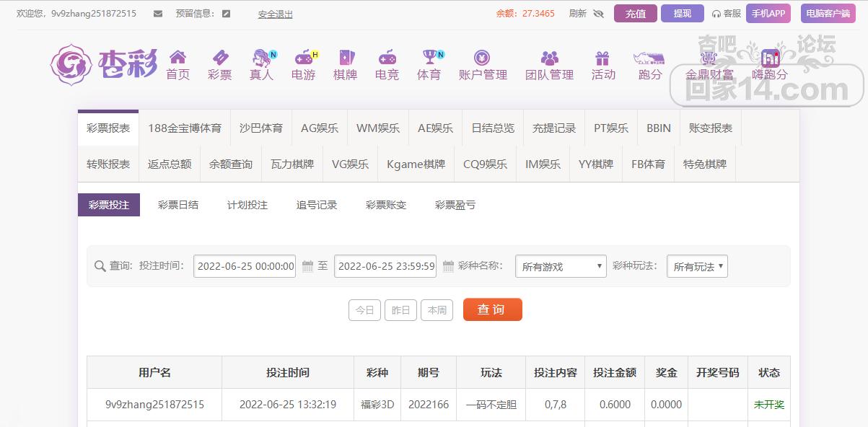Open the mail envelope icon
868x427 pixels.
pyautogui.click(x=158, y=14)
